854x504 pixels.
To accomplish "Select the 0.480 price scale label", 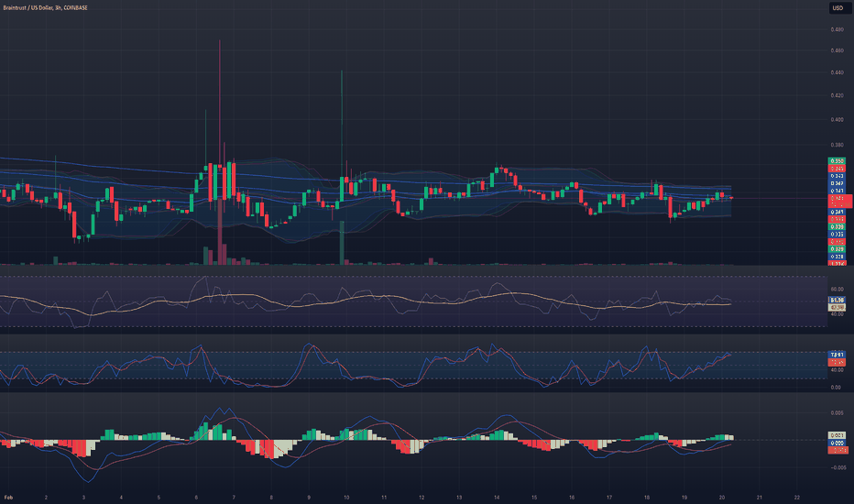I will point(838,30).
